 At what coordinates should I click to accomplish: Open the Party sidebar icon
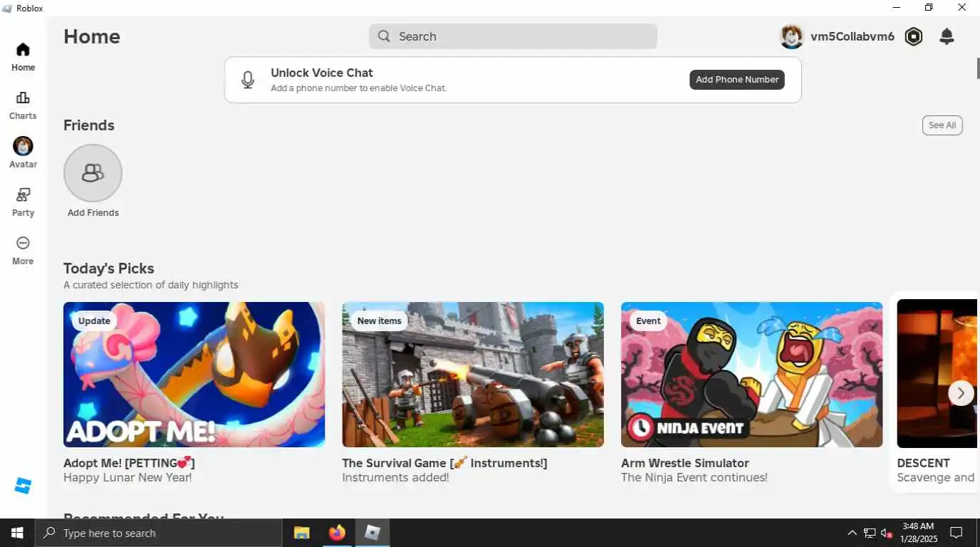(x=23, y=194)
